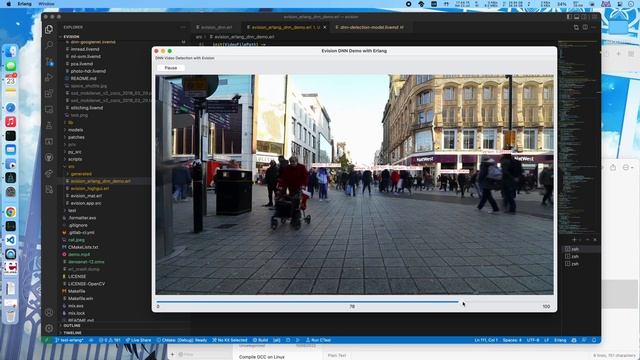Screen dimensions: 640x360
Task: Click Live Share in the status bar
Action: [x=138, y=340]
